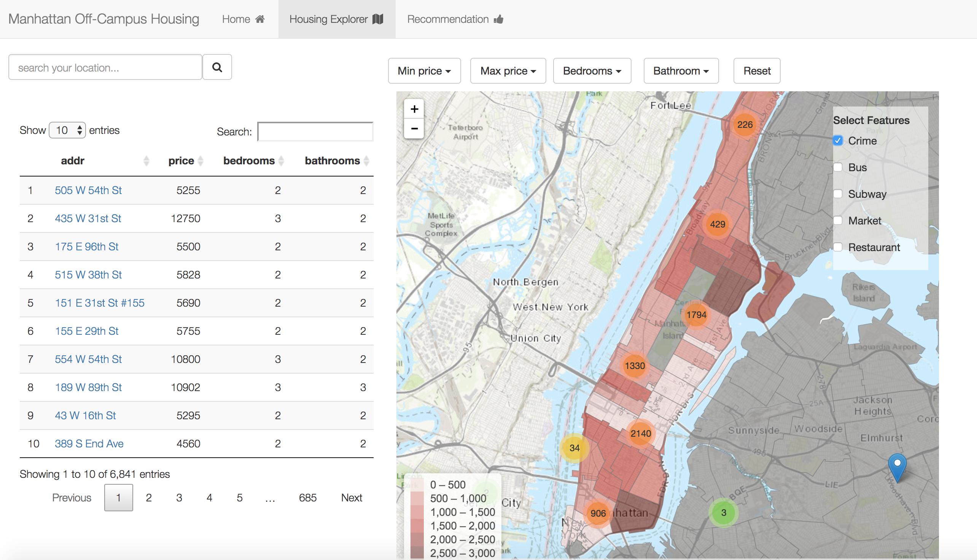Jump to table page 3
The image size is (977, 560).
click(179, 497)
